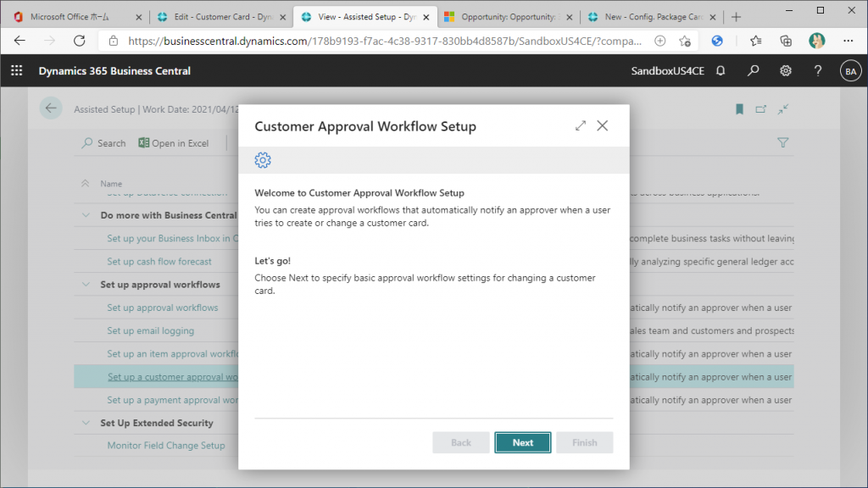
Task: Close the Customer Approval Workflow Setup dialog
Action: coord(603,125)
